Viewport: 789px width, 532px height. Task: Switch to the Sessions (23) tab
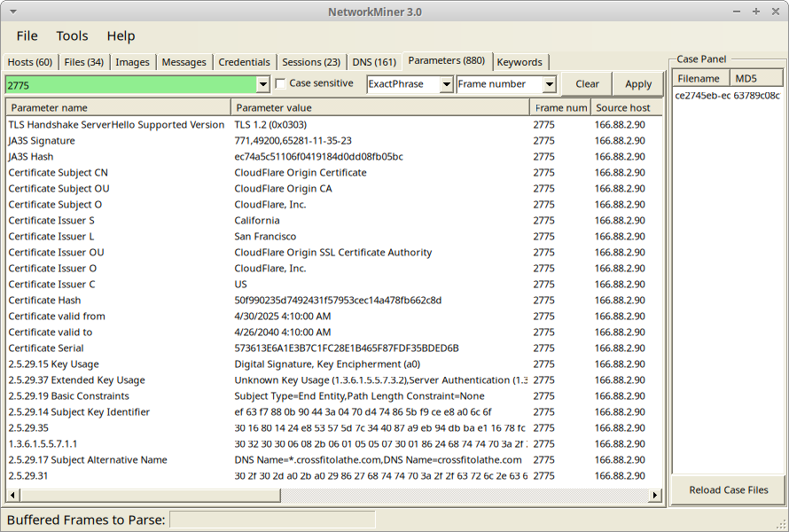click(311, 62)
